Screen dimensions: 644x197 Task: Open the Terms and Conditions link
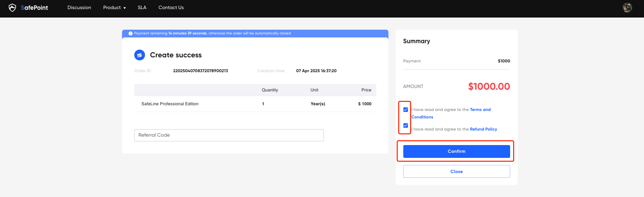pyautogui.click(x=480, y=110)
